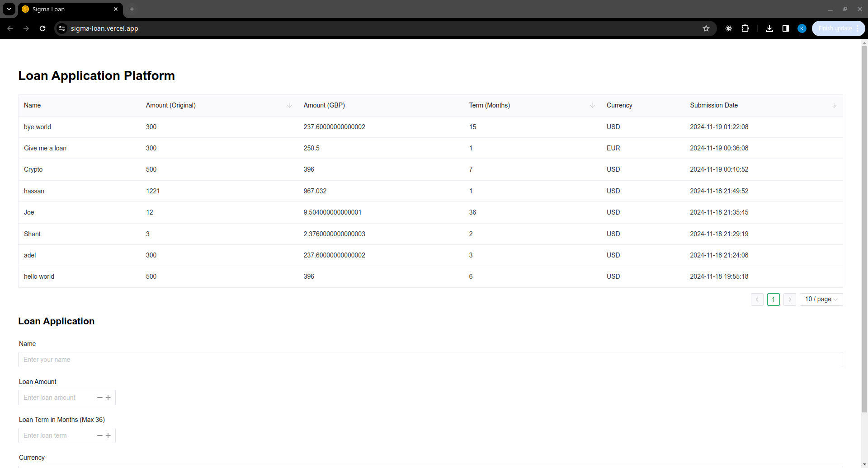
Task: Close the Sigma Loan tab
Action: tap(116, 9)
